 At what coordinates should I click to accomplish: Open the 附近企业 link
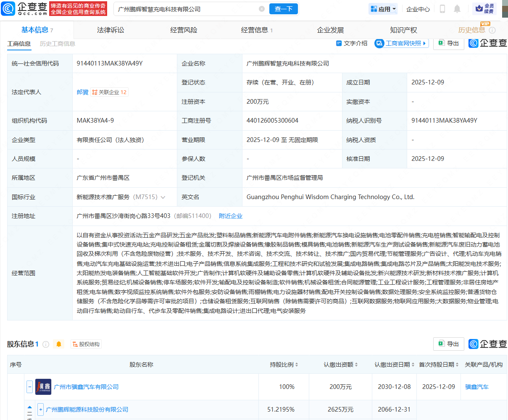[230, 216]
